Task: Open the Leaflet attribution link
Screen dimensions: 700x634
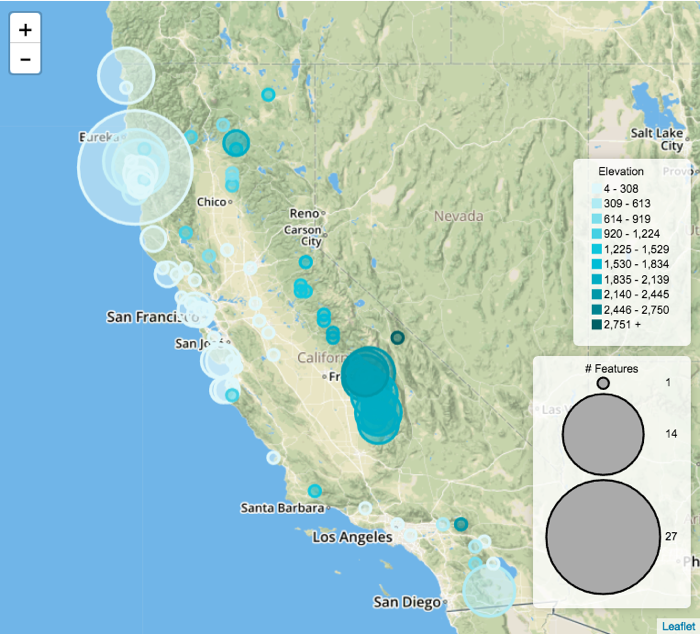Action: (x=677, y=625)
